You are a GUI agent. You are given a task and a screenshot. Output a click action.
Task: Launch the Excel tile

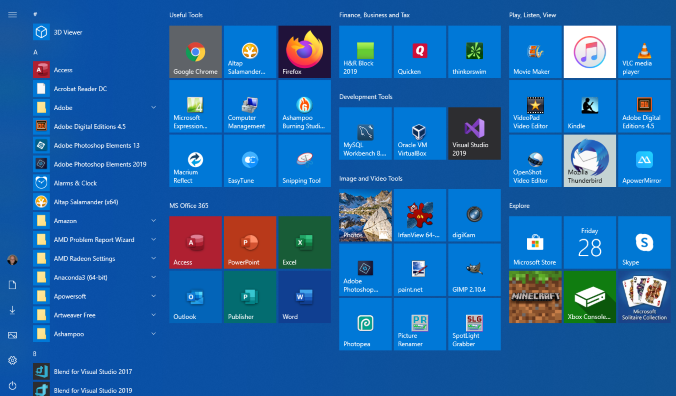(x=304, y=243)
